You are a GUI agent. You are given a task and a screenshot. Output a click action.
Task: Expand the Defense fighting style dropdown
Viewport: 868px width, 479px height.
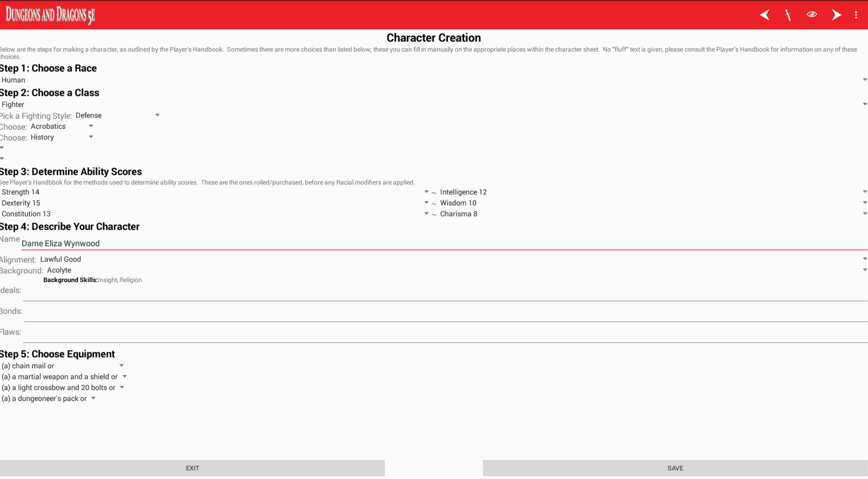click(117, 115)
